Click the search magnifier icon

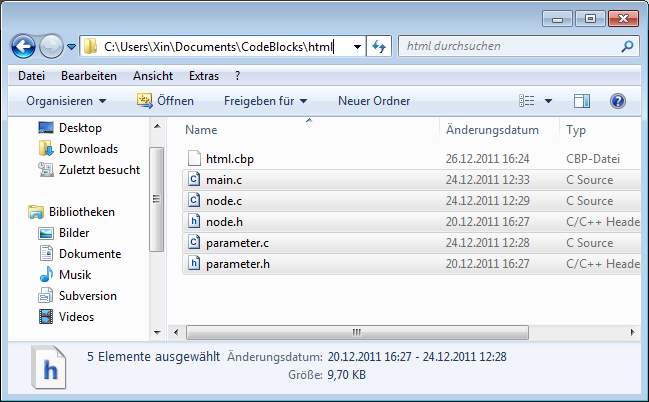point(627,46)
